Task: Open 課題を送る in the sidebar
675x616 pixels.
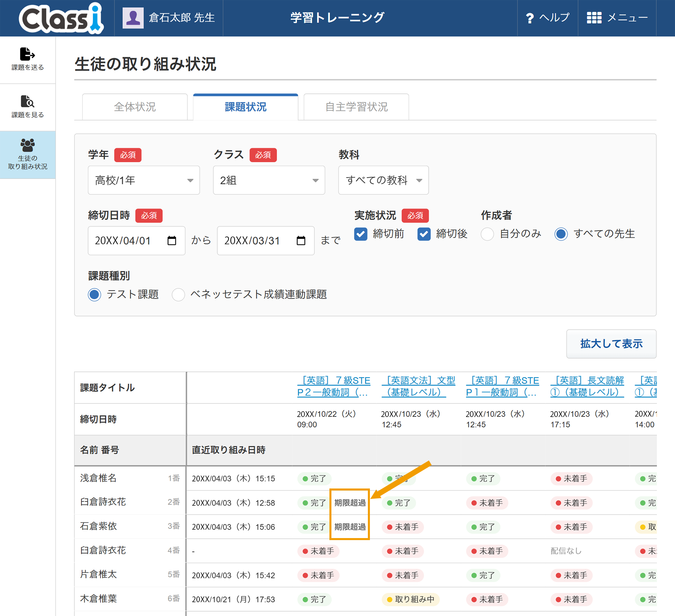Action: pos(28,59)
